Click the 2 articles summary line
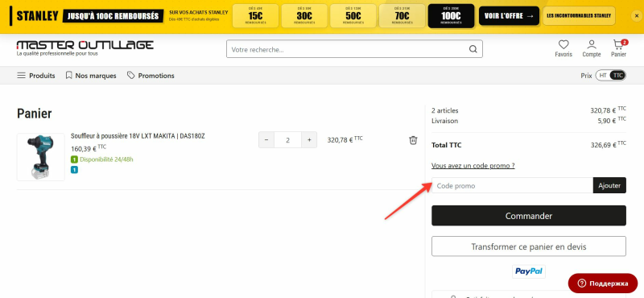 [x=445, y=110]
